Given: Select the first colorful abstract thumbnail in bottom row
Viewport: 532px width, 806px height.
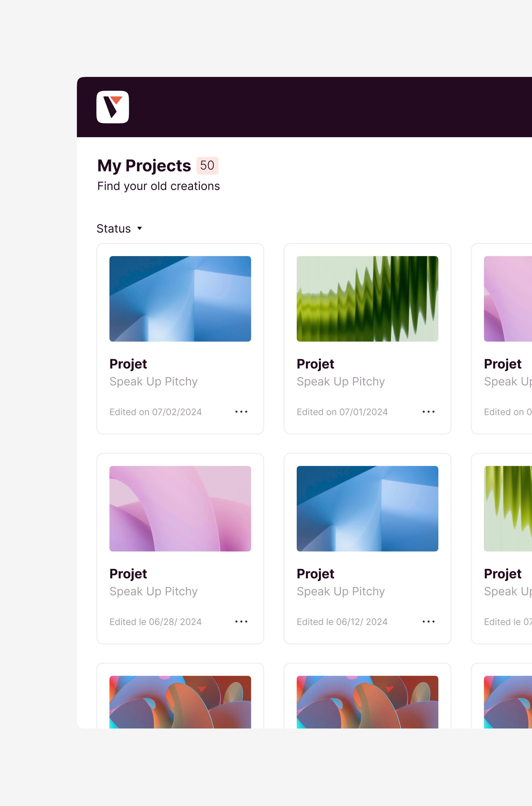Looking at the screenshot, I should (180, 702).
